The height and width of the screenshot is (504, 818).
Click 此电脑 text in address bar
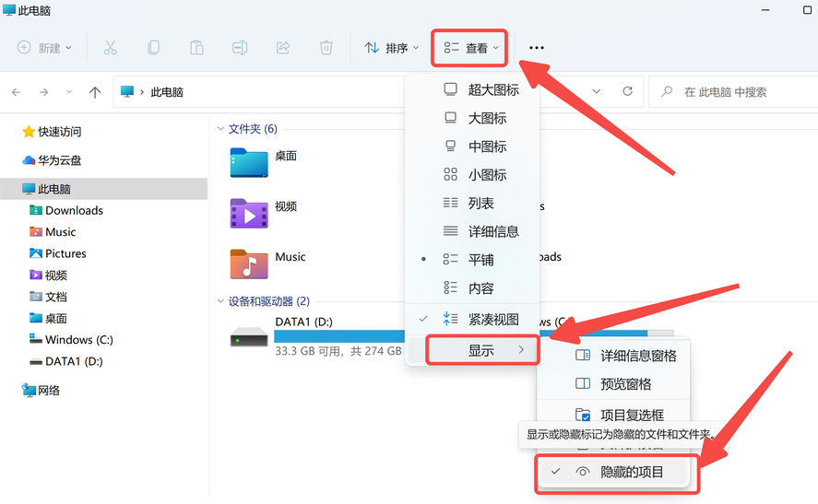167,92
